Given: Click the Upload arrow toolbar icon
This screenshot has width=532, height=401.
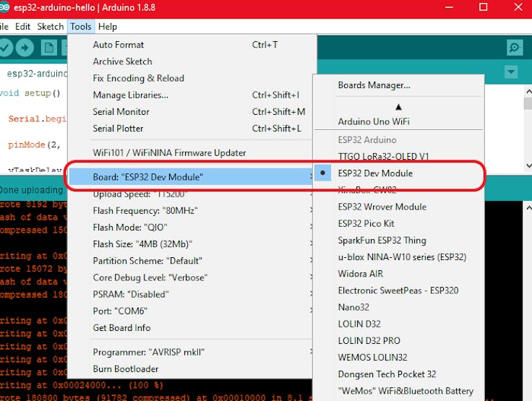Looking at the screenshot, I should coord(25,48).
